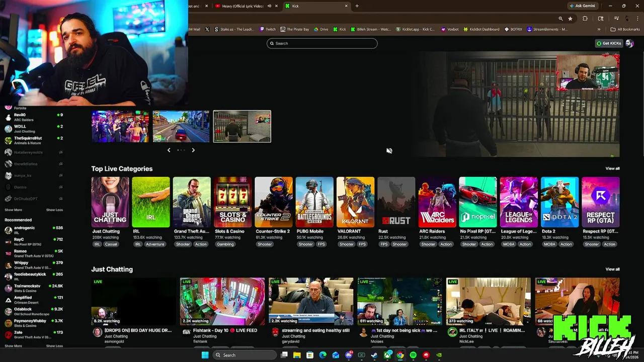View all Just Chatting streams
This screenshot has height=362, width=644.
[612, 269]
